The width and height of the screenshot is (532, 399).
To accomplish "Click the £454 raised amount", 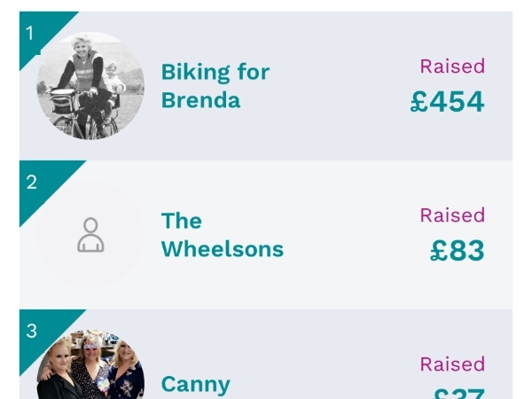I will [447, 101].
